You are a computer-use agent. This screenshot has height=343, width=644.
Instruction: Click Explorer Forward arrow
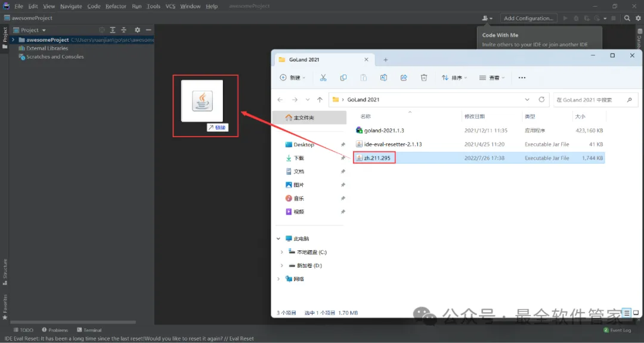tap(295, 100)
